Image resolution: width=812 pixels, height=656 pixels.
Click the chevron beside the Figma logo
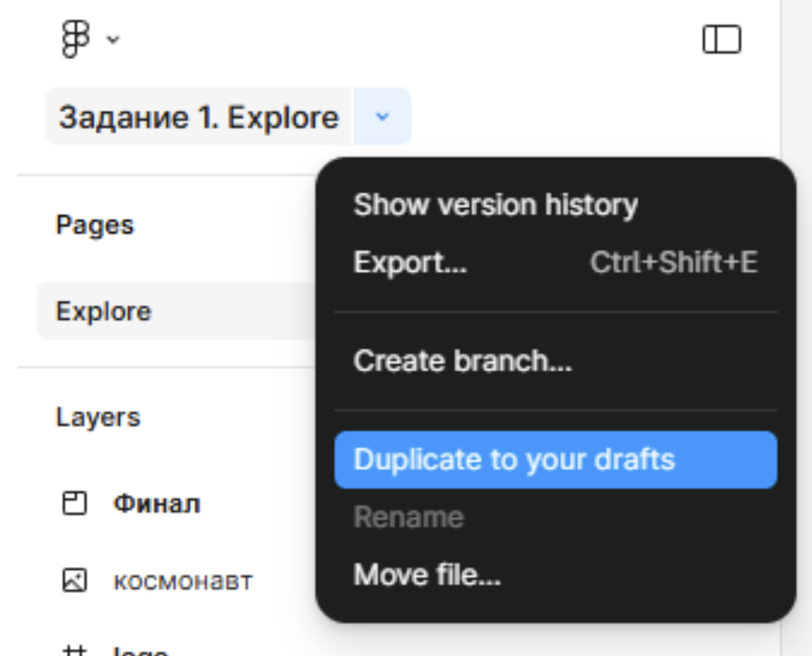(x=113, y=39)
